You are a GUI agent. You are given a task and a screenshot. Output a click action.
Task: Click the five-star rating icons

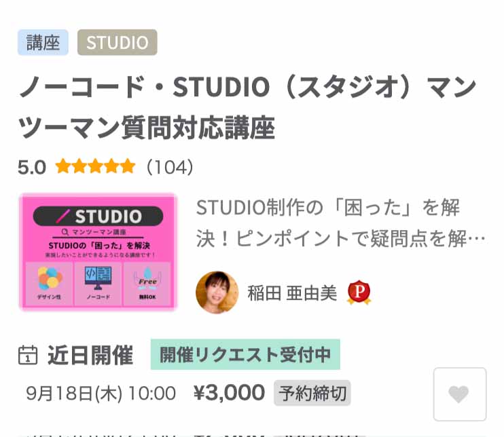pos(96,167)
